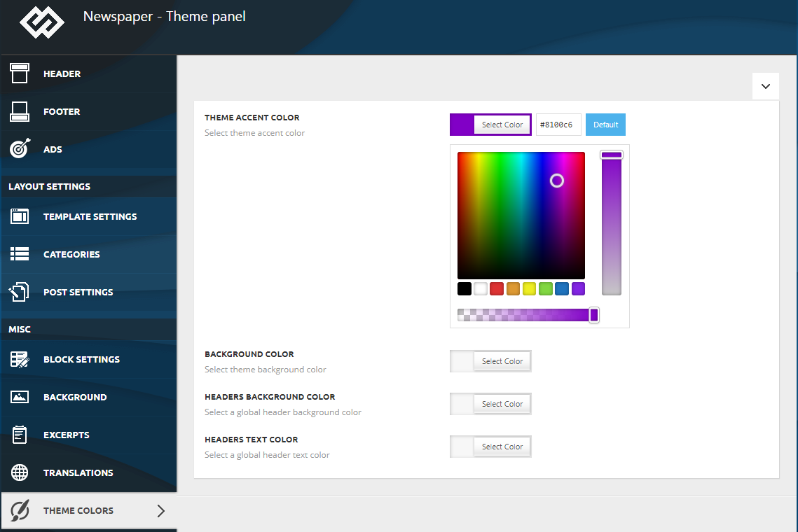The image size is (798, 532).
Task: Click the Default color button
Action: [x=605, y=125]
